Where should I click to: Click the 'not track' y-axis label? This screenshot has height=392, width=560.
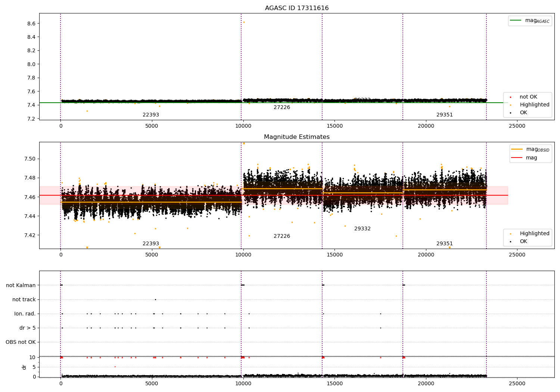[x=24, y=300]
